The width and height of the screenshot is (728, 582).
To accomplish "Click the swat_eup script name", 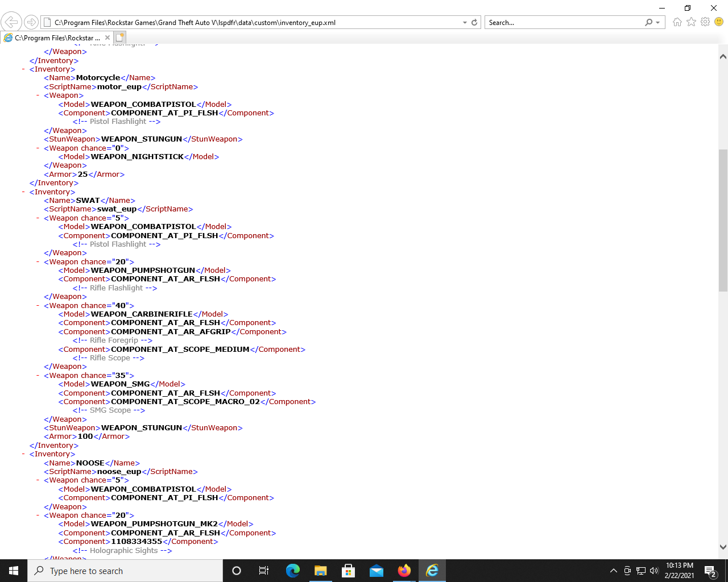I will [117, 209].
